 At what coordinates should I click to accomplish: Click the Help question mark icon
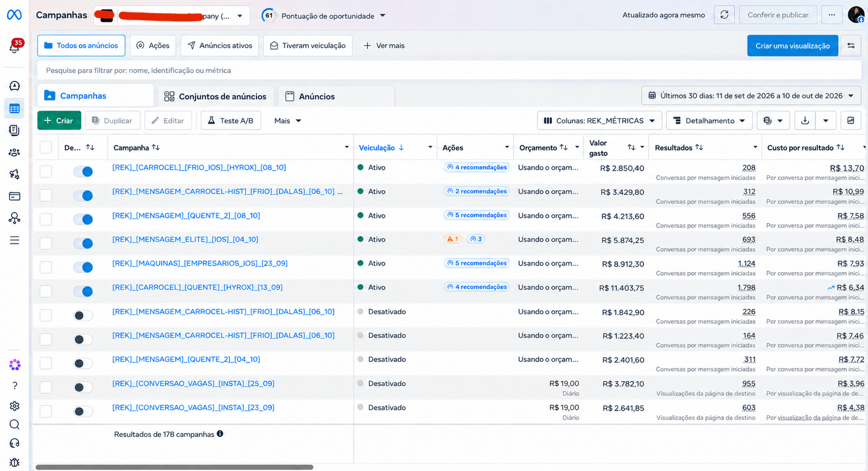[15, 385]
